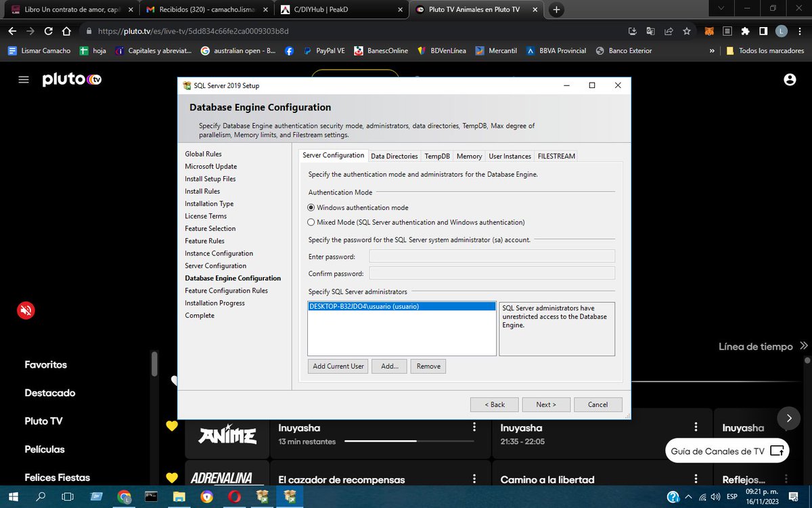
Task: Toggle favorite heart for Adrenalina channel
Action: [172, 478]
